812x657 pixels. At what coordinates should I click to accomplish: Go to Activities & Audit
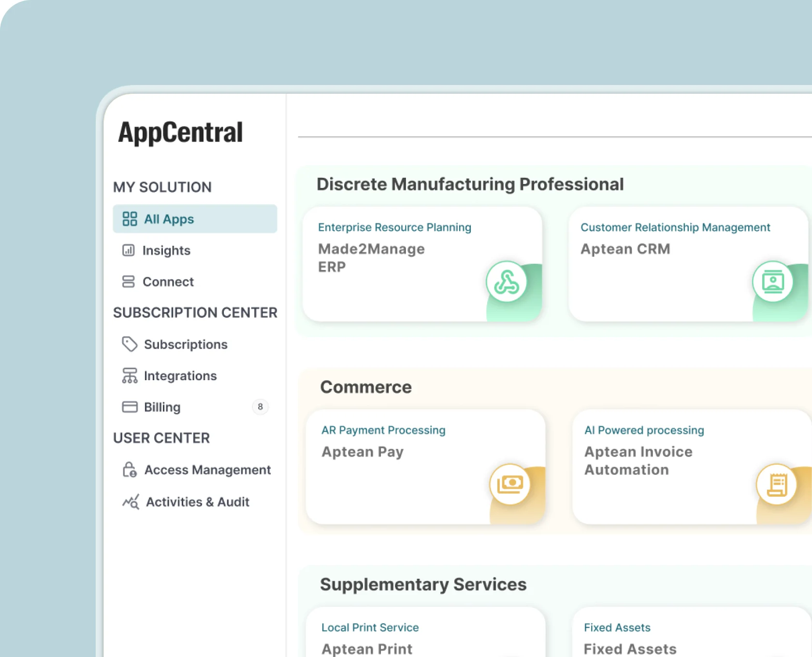[x=195, y=501]
